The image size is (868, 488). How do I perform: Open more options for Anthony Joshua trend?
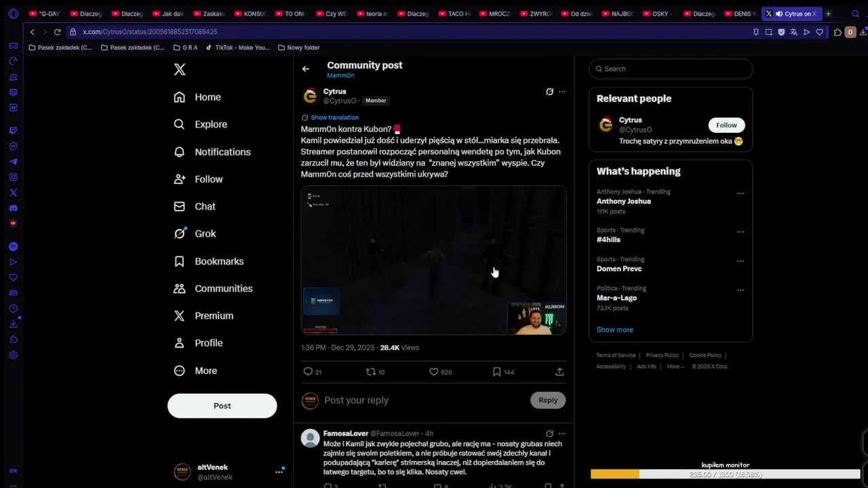coord(741,193)
